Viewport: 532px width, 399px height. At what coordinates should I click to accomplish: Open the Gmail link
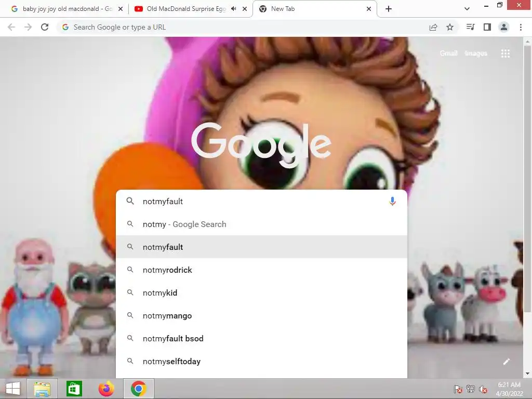[448, 54]
